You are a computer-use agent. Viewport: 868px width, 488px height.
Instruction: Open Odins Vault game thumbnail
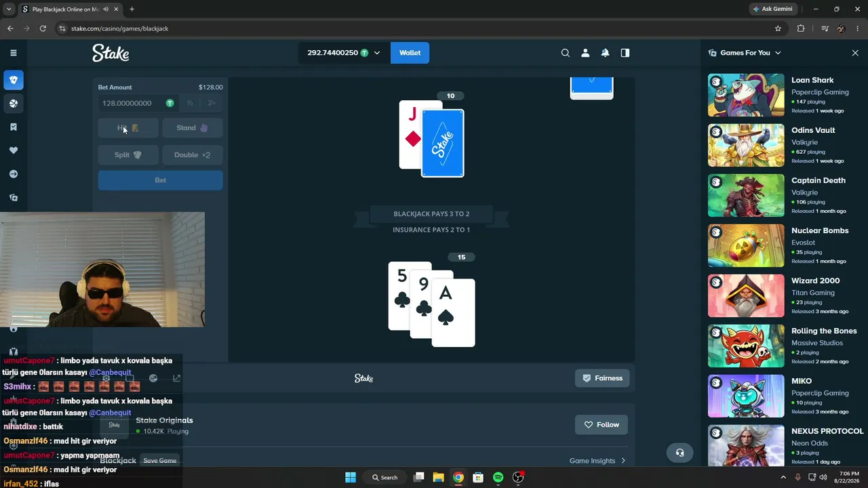click(x=746, y=145)
